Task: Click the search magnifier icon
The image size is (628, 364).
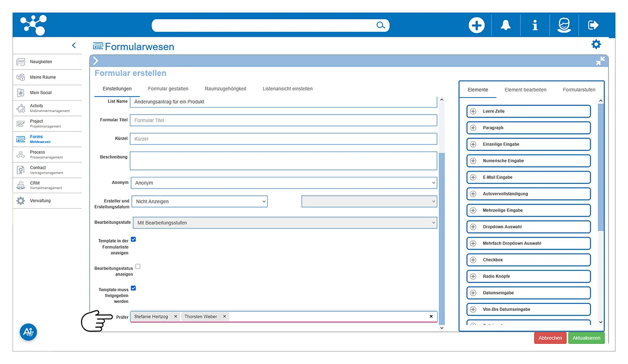Action: [x=381, y=26]
